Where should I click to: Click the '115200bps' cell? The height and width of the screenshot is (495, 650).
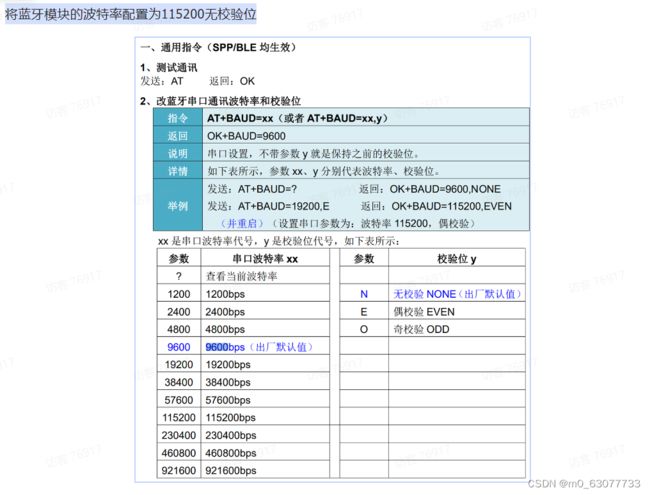(265, 417)
